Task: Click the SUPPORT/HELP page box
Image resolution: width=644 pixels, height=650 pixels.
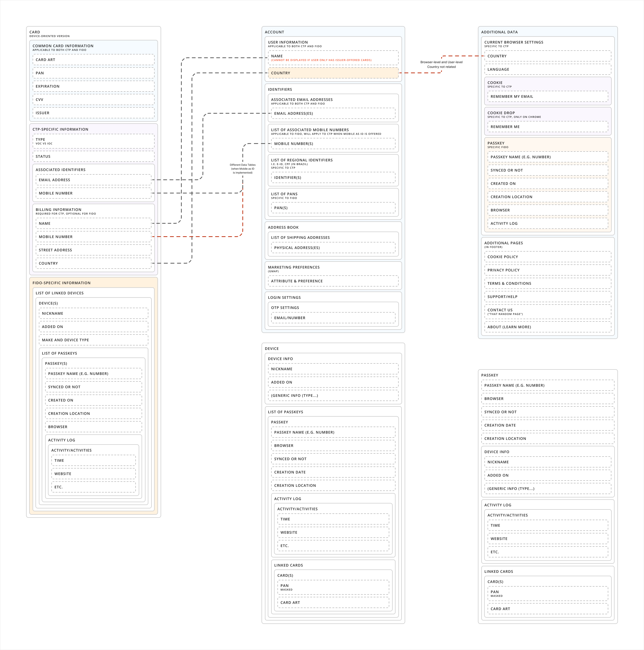Action: pos(548,297)
